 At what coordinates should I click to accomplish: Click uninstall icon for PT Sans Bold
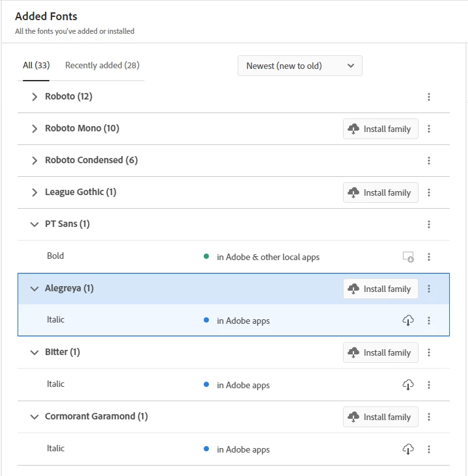[x=408, y=257]
